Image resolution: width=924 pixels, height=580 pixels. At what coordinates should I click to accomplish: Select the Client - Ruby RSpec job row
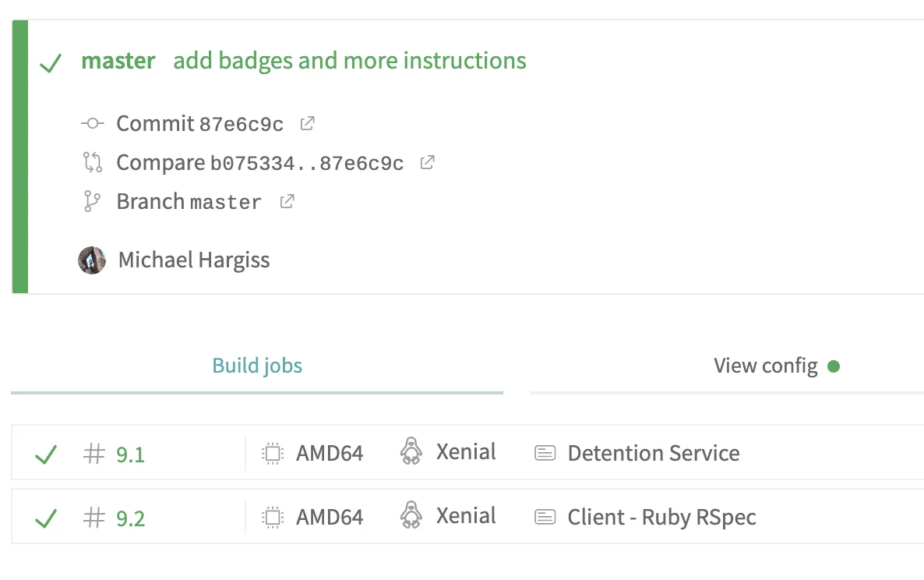661,517
